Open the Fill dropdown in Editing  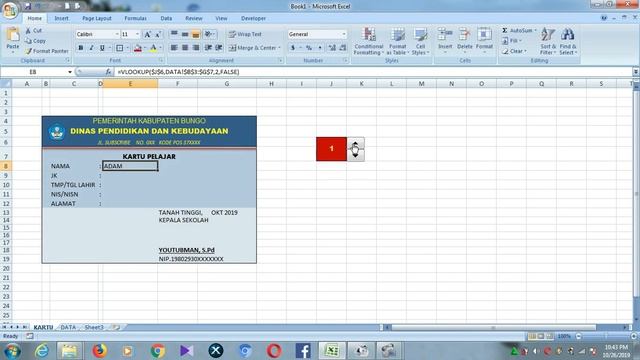[x=512, y=41]
